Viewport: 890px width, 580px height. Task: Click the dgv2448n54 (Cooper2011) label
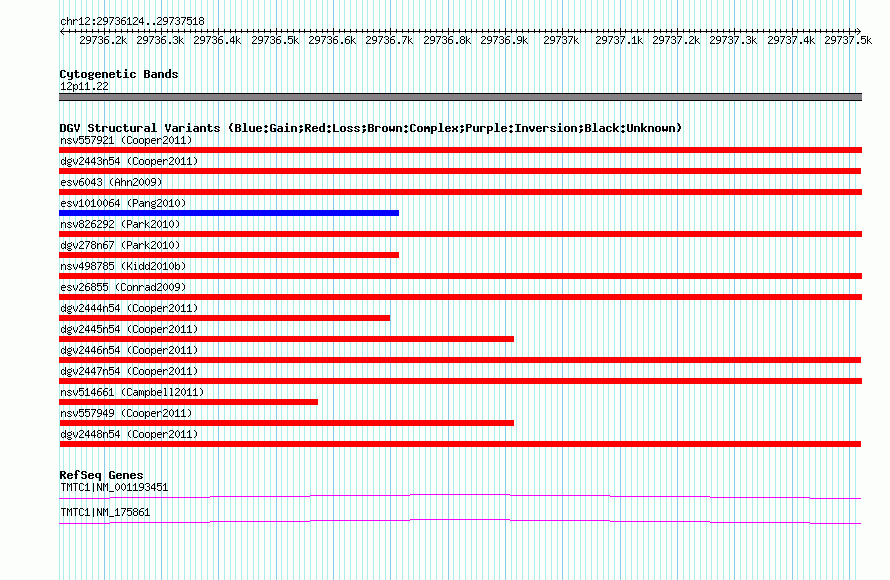tap(129, 434)
